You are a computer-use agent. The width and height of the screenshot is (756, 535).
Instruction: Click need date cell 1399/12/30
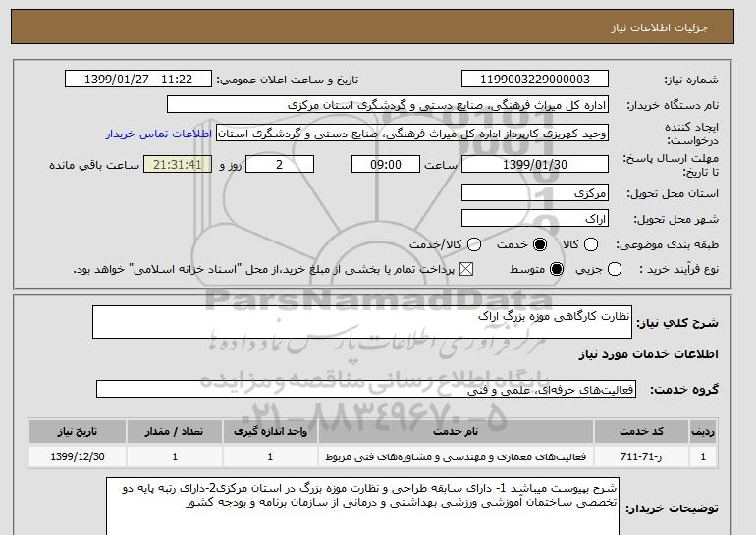pyautogui.click(x=78, y=456)
